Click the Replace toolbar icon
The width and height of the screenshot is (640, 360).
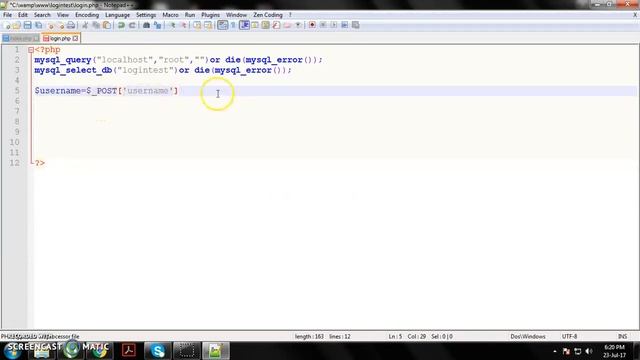coord(157,25)
